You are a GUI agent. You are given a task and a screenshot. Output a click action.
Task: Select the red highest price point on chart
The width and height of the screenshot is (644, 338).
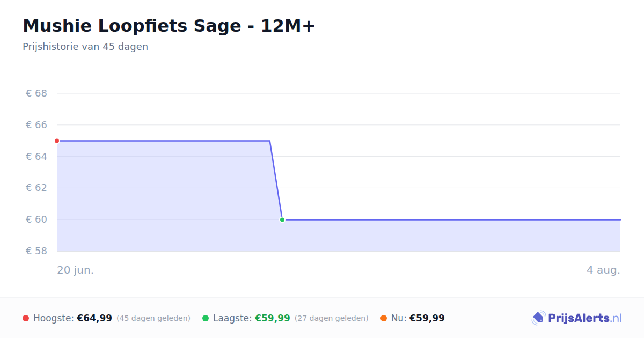(57, 141)
